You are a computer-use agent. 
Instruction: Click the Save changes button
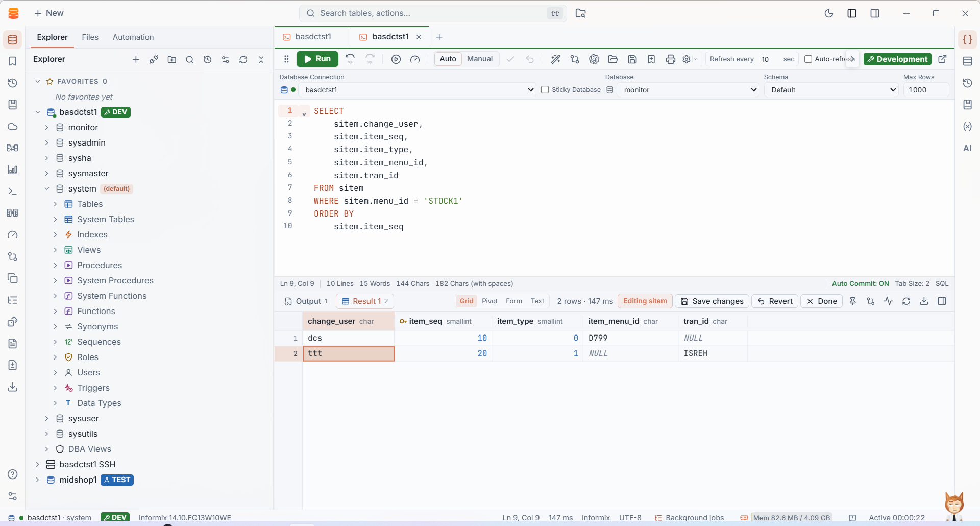[x=712, y=301]
